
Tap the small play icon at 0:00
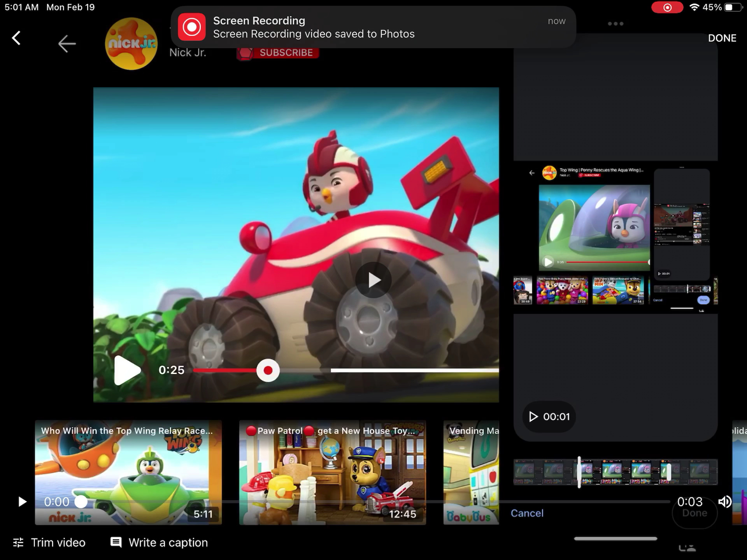pyautogui.click(x=22, y=502)
